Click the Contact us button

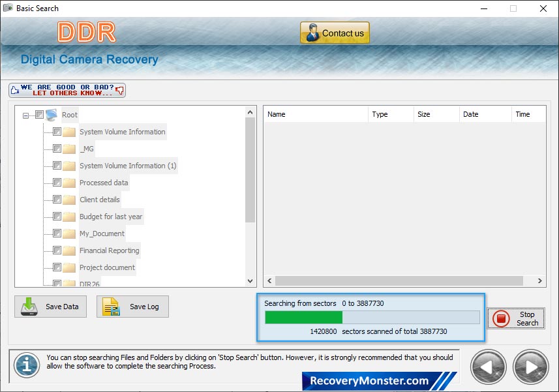[335, 33]
